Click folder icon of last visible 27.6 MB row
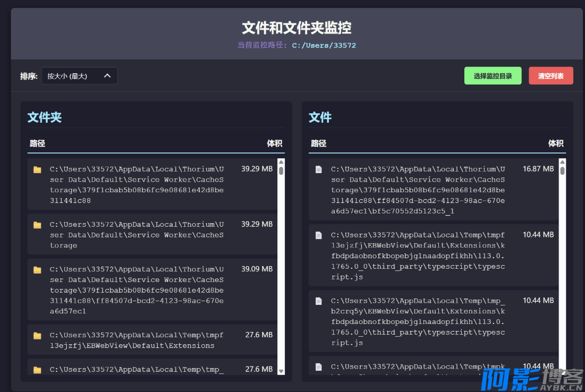The height and width of the screenshot is (392, 585). click(37, 370)
